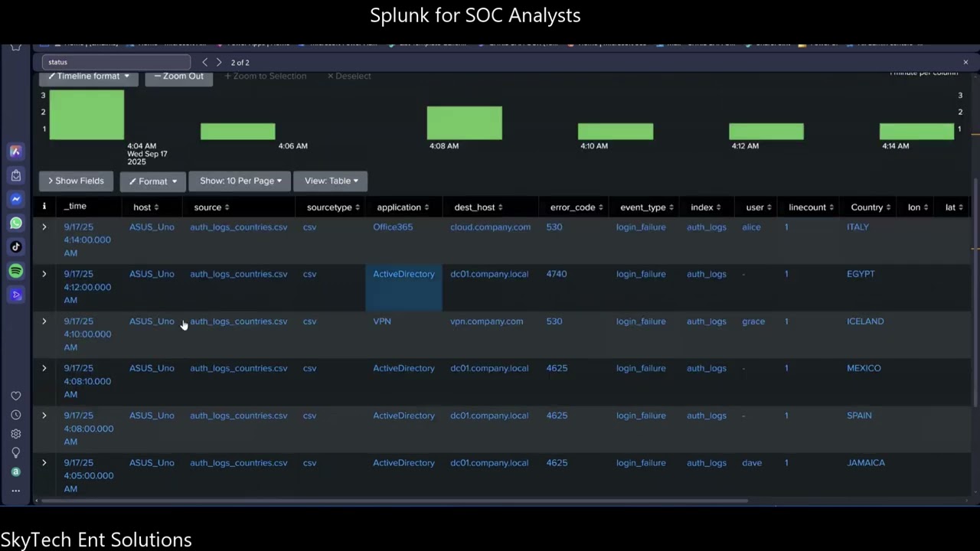Click user grace value
The height and width of the screenshot is (551, 980).
753,321
